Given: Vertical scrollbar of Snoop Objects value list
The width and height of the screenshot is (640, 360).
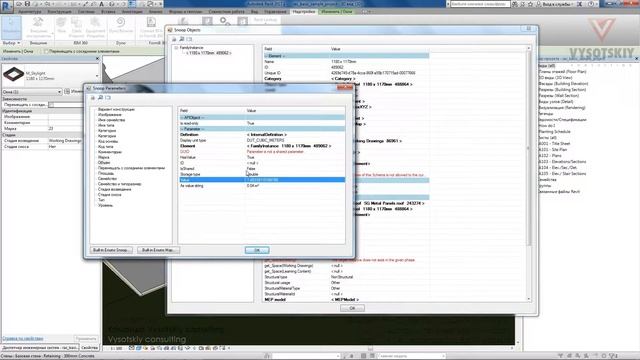Looking at the screenshot, I should click(529, 174).
